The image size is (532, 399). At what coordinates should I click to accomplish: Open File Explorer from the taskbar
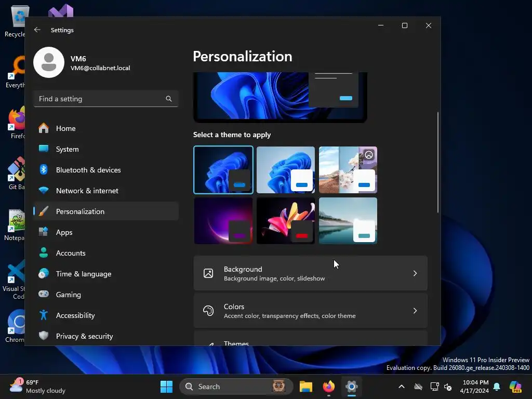click(305, 387)
